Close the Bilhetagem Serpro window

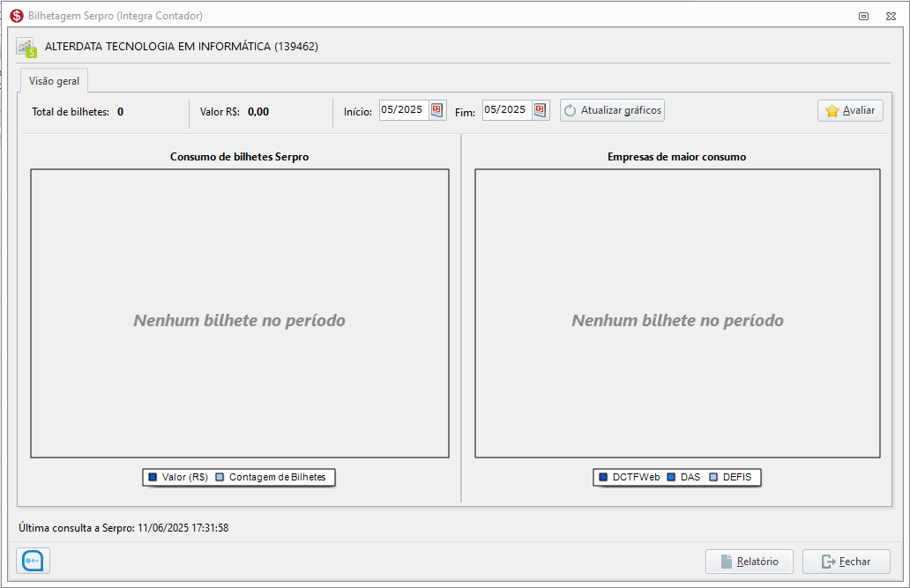coord(891,16)
